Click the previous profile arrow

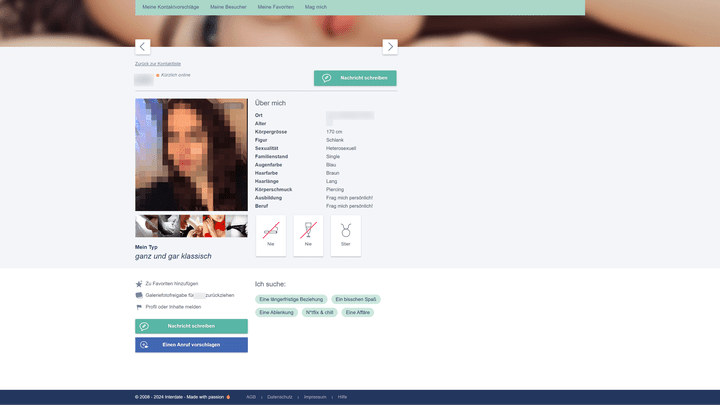click(x=142, y=47)
